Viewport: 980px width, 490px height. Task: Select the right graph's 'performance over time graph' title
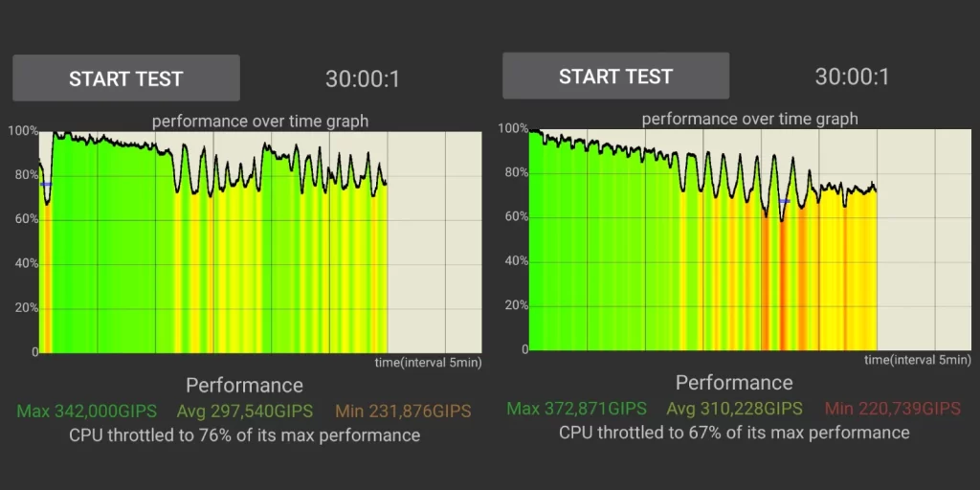pos(749,119)
